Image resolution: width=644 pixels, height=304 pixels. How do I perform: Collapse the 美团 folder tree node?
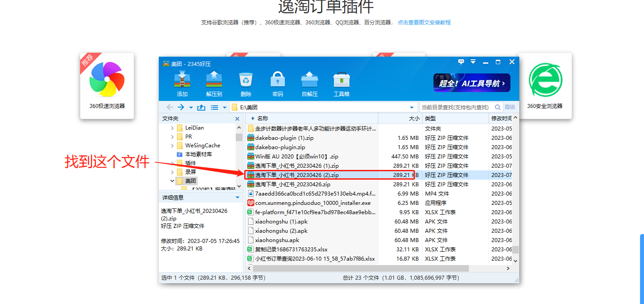point(172,181)
